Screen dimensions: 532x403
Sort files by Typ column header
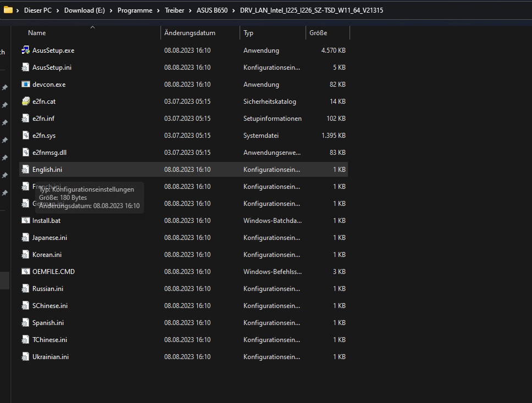[248, 33]
